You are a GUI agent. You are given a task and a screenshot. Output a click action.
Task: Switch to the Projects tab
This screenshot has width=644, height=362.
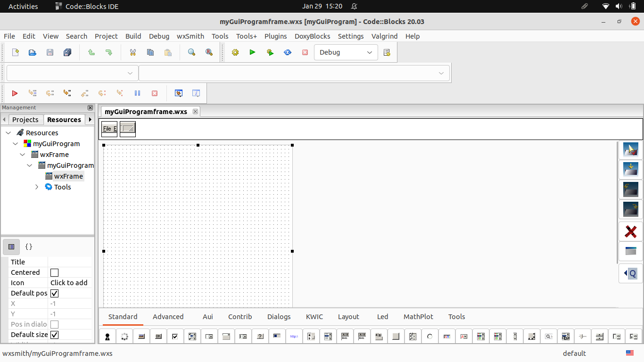[x=25, y=120]
